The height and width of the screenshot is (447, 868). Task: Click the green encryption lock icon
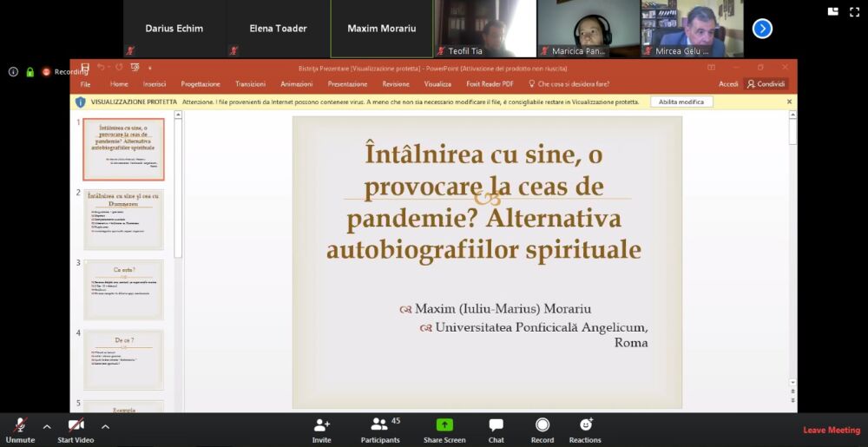(x=30, y=72)
